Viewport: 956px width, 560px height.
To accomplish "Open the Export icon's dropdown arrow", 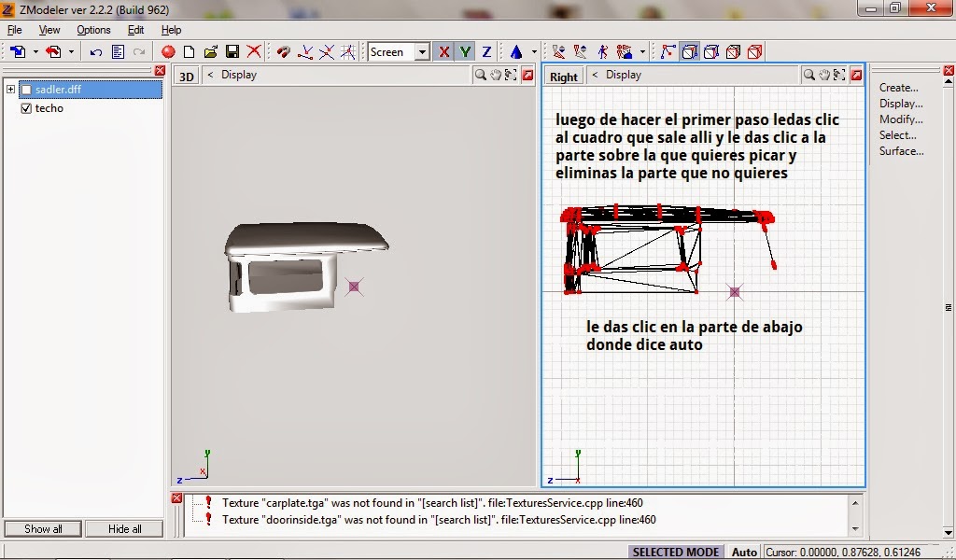I will click(71, 51).
